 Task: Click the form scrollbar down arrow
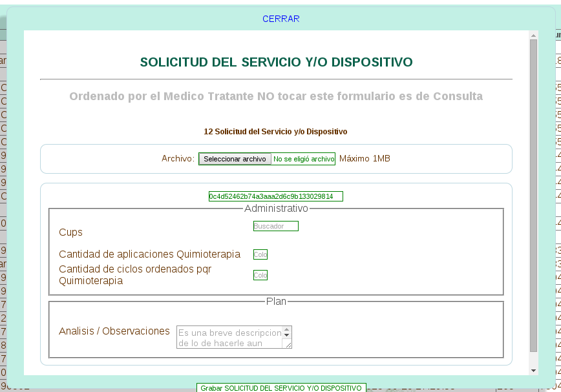[533, 370]
